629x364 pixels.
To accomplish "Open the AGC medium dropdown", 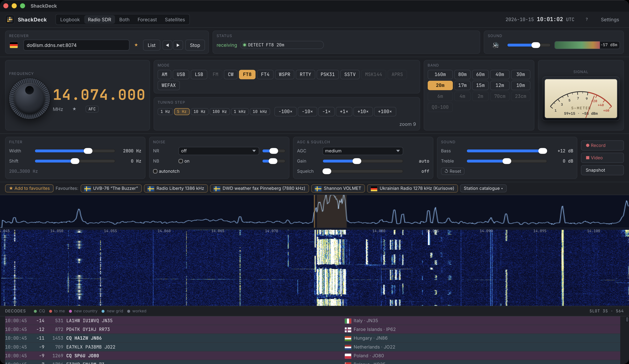I will (362, 151).
